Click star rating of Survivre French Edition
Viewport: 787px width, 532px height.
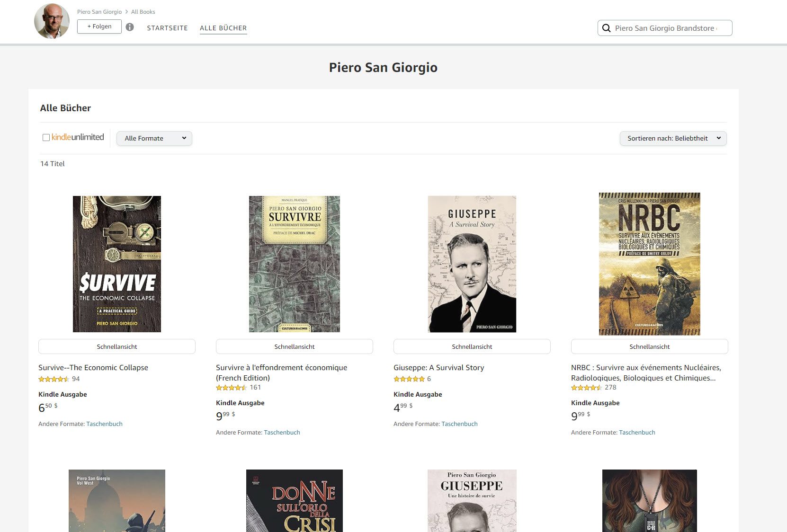pos(231,388)
